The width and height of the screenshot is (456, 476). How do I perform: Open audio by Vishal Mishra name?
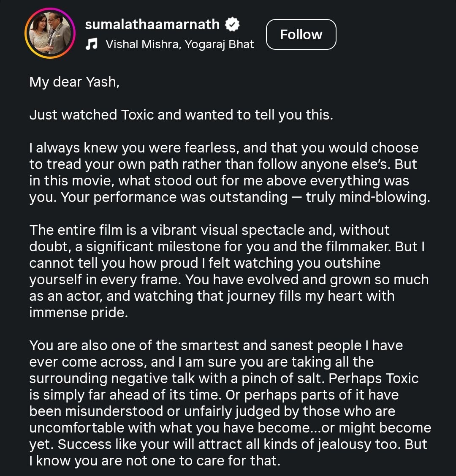142,44
